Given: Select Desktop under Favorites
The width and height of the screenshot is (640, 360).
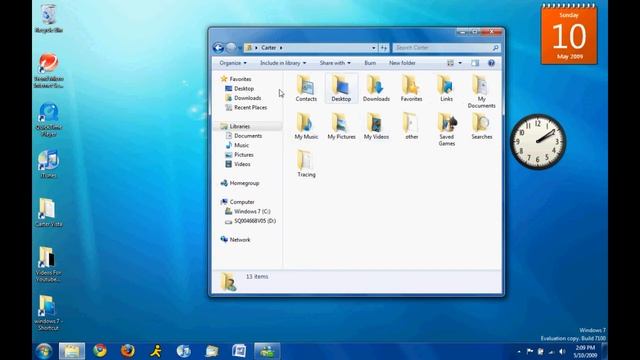Looking at the screenshot, I should [244, 89].
